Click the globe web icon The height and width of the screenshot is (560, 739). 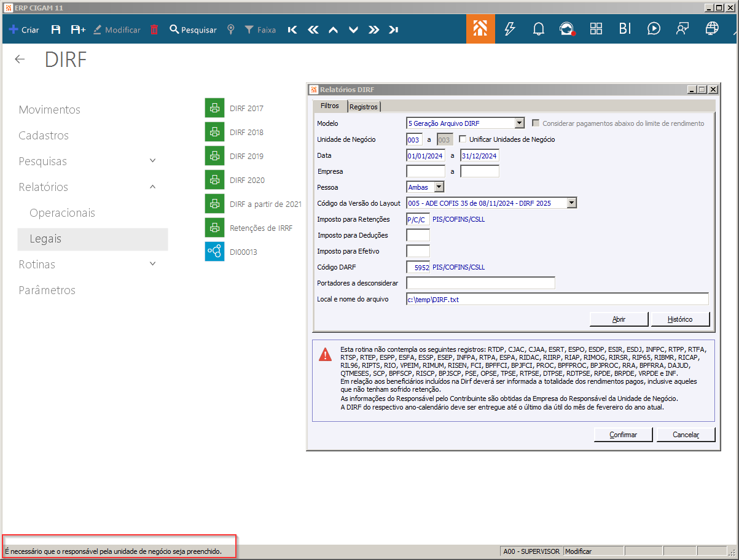tap(712, 29)
